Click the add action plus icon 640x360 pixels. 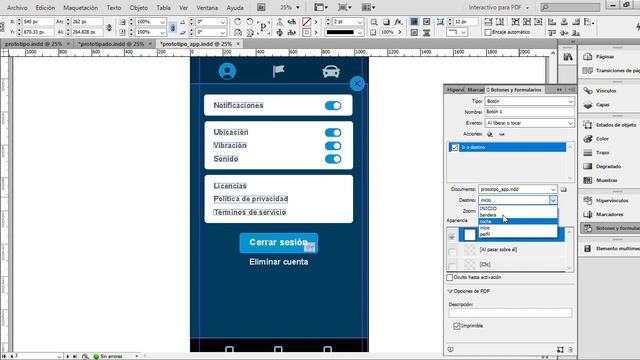pyautogui.click(x=490, y=134)
